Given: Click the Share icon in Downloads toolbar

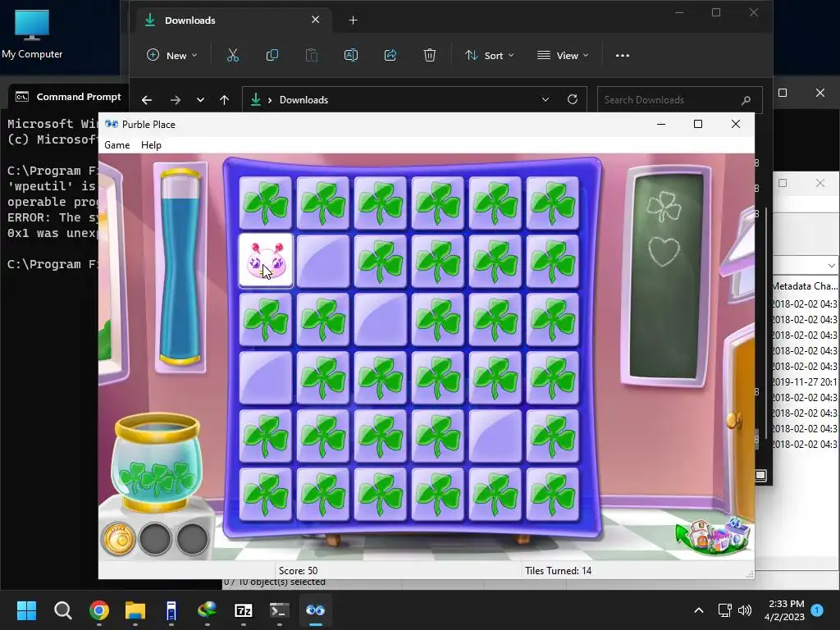Looking at the screenshot, I should point(390,55).
